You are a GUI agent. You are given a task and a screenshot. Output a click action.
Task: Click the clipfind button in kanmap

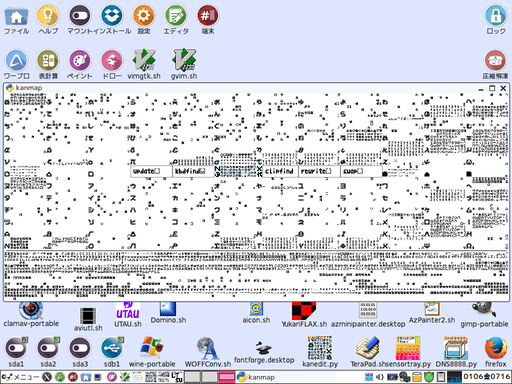pyautogui.click(x=280, y=171)
